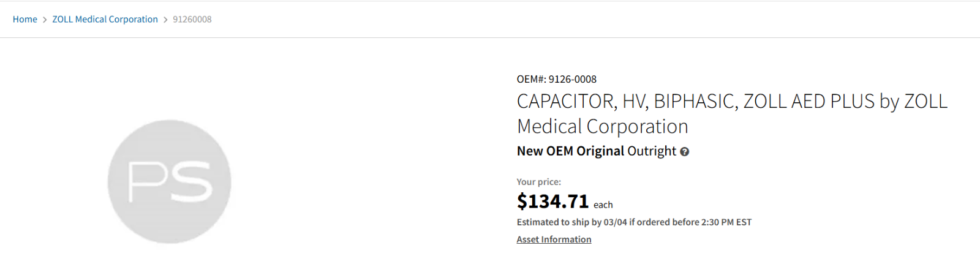Screen dimensions: 980x256
Task: Click the "Your price:" label
Action: point(538,182)
